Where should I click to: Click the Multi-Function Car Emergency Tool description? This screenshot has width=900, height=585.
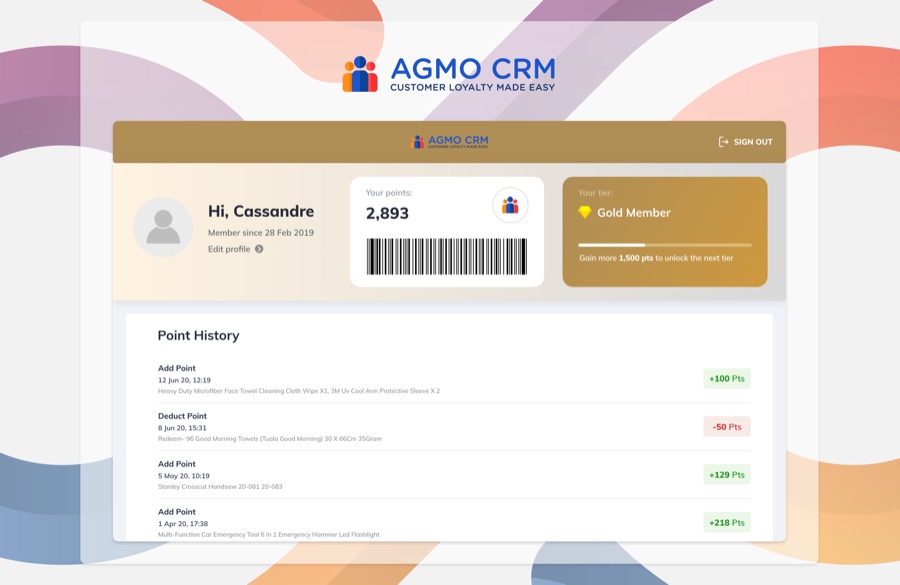269,534
